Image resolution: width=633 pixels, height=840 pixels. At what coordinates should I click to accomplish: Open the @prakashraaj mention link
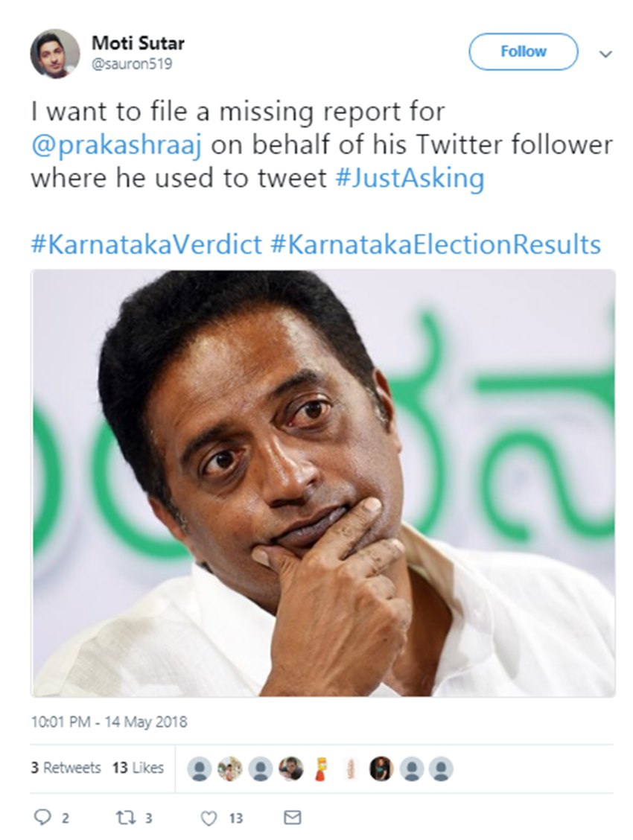point(115,145)
